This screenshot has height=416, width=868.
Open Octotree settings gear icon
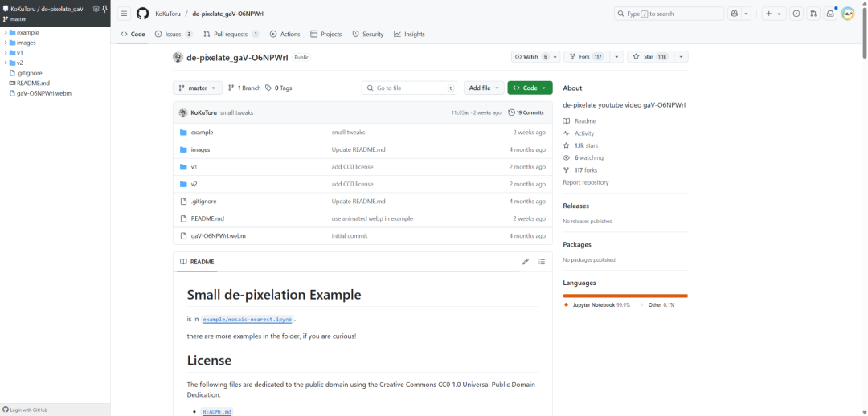coord(96,9)
